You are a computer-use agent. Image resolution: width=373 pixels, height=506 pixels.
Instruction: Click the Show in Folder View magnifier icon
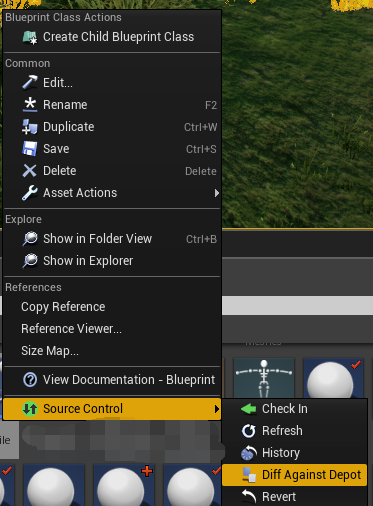click(30, 239)
